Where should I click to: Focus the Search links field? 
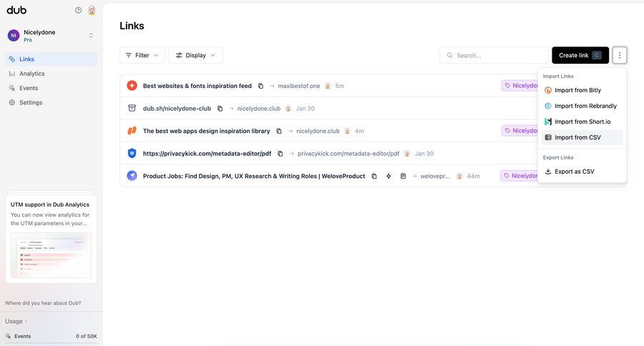coord(494,56)
